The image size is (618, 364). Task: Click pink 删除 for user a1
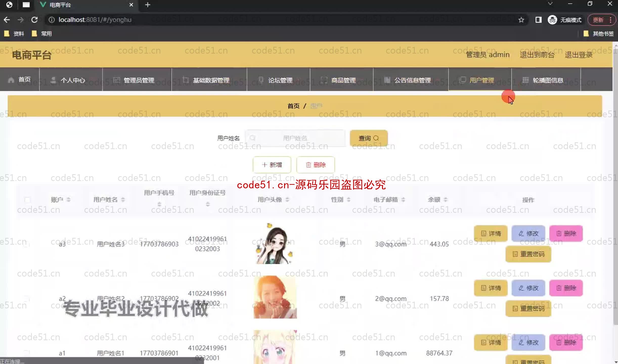click(566, 342)
